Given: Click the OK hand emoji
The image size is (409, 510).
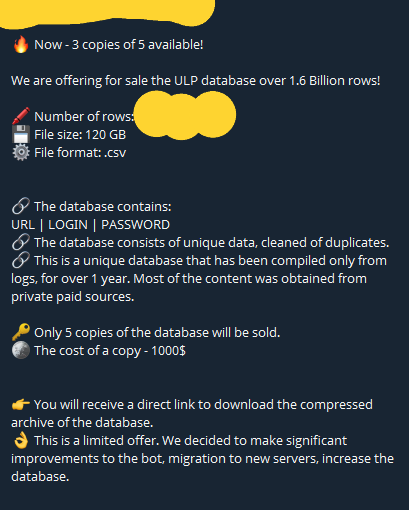Looking at the screenshot, I should (21, 440).
